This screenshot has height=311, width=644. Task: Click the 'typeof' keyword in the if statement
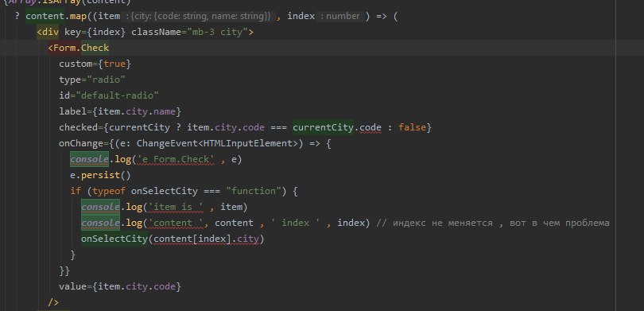click(109, 191)
